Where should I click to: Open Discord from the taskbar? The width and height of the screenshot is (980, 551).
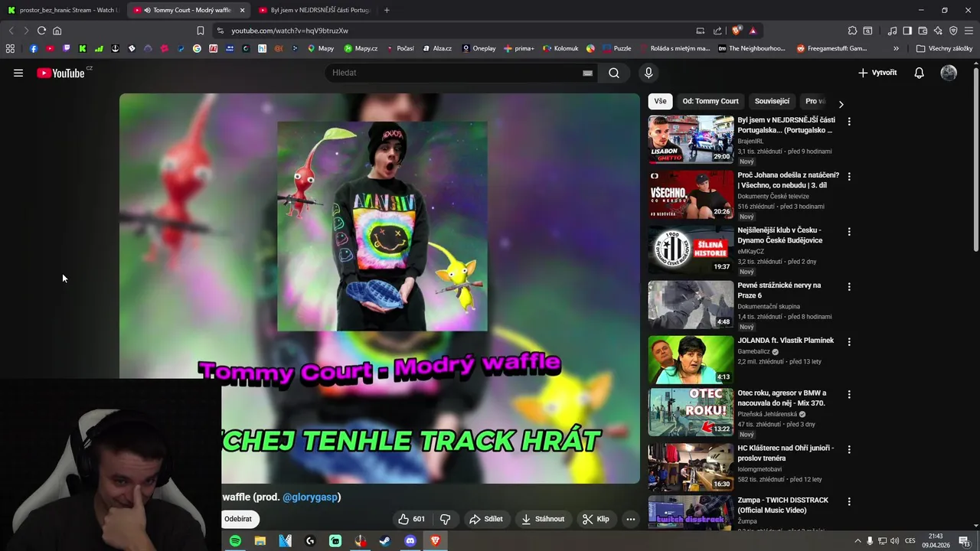410,541
